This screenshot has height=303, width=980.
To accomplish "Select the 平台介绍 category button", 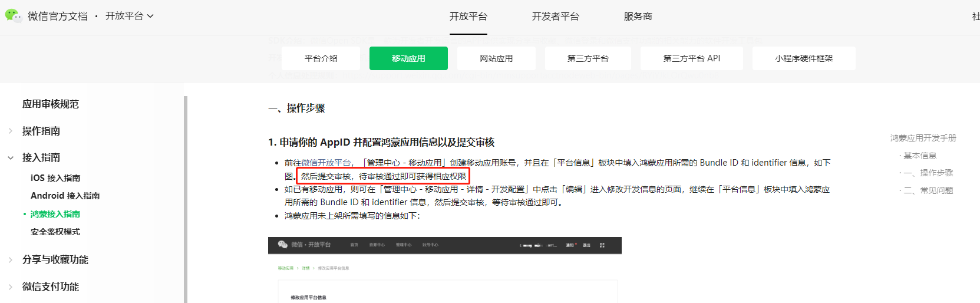I will tap(321, 58).
